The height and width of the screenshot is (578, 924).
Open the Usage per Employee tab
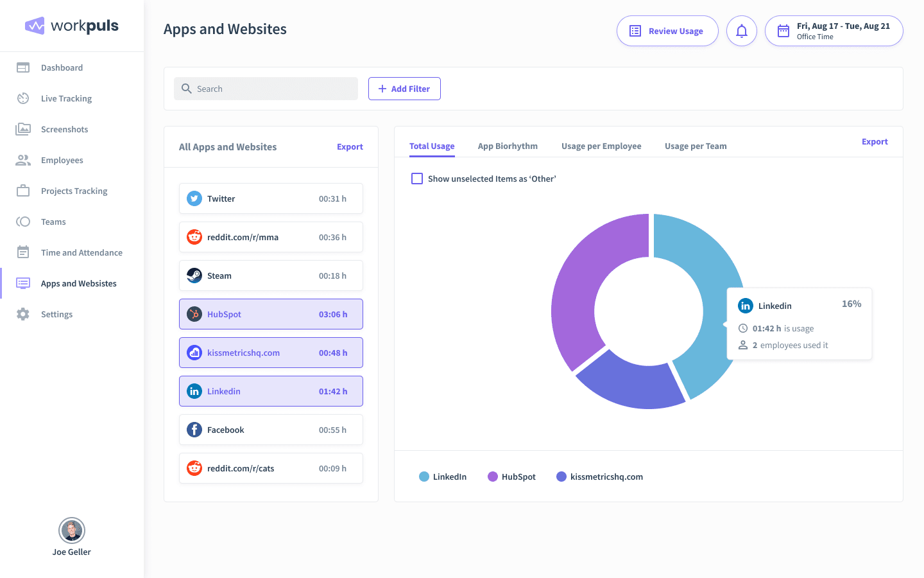pos(601,146)
